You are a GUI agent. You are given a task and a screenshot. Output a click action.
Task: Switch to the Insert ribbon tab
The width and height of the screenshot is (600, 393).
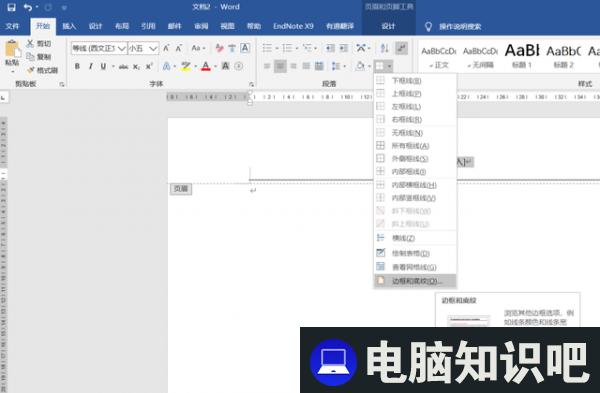pos(69,26)
